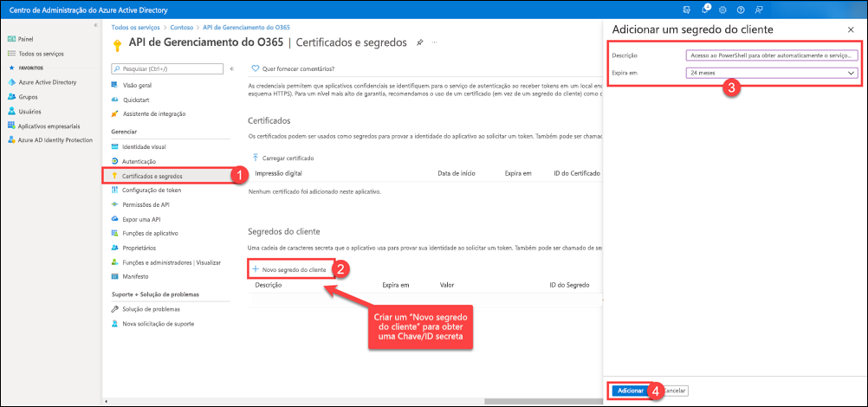Open the Cloud Shell icon in the top bar
The width and height of the screenshot is (868, 407).
pos(687,10)
